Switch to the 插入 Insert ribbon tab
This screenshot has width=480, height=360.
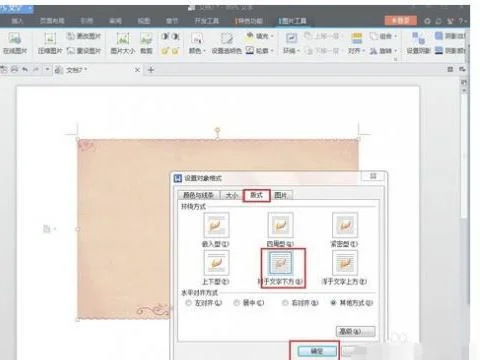click(17, 21)
